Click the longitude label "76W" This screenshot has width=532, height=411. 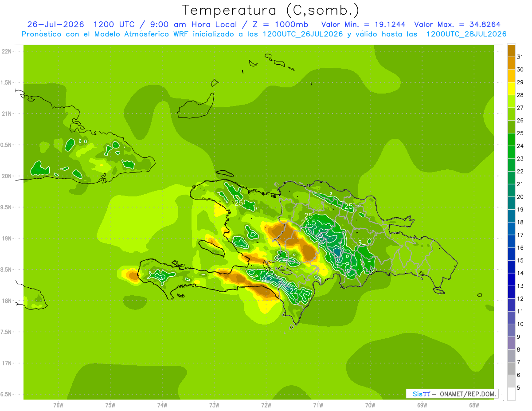tap(58, 405)
